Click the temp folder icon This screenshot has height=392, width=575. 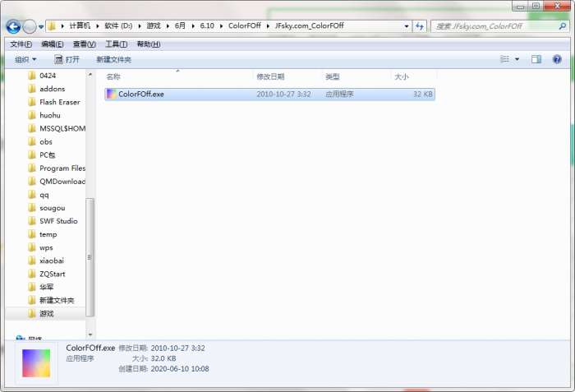[x=32, y=234]
